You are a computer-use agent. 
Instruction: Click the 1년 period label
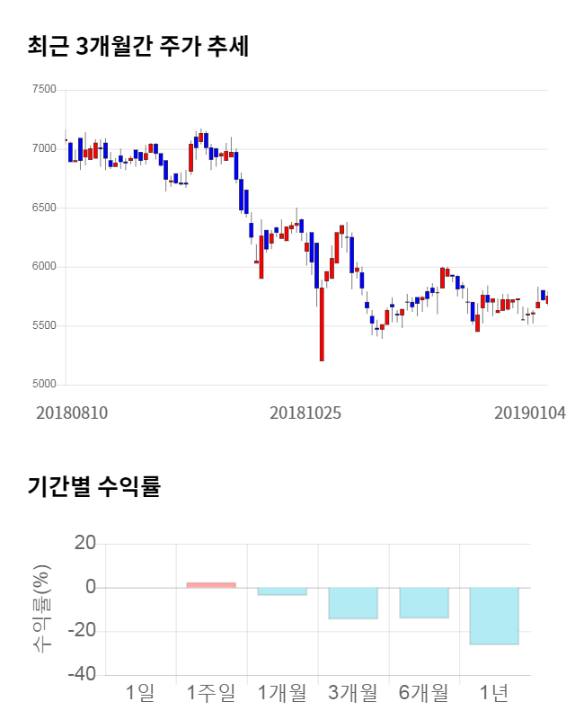click(x=494, y=693)
